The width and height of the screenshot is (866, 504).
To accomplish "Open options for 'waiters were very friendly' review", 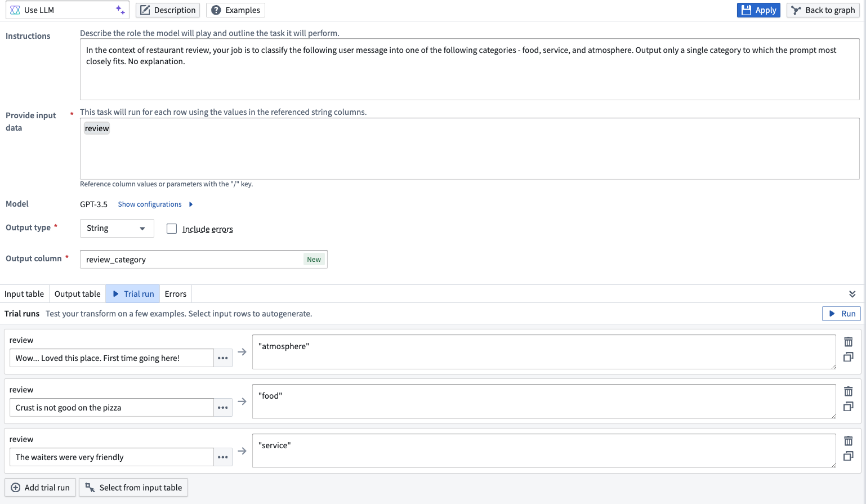I will (223, 457).
